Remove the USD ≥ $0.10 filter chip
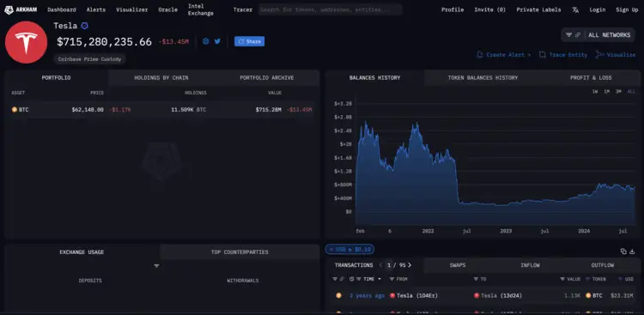The width and height of the screenshot is (644, 315). click(331, 249)
